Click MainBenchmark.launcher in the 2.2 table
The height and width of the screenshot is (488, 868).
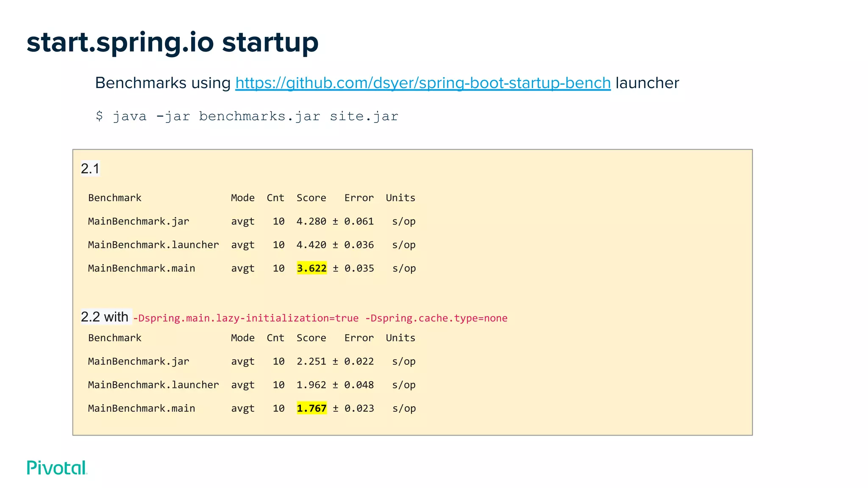click(x=153, y=385)
